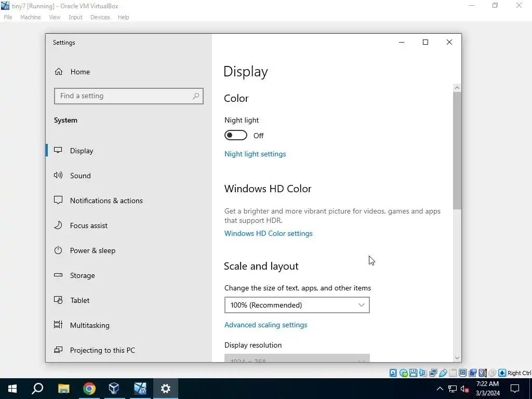Click VirtualBox floppy disk indicator
Image resolution: width=532 pixels, height=399 pixels.
[x=413, y=373]
